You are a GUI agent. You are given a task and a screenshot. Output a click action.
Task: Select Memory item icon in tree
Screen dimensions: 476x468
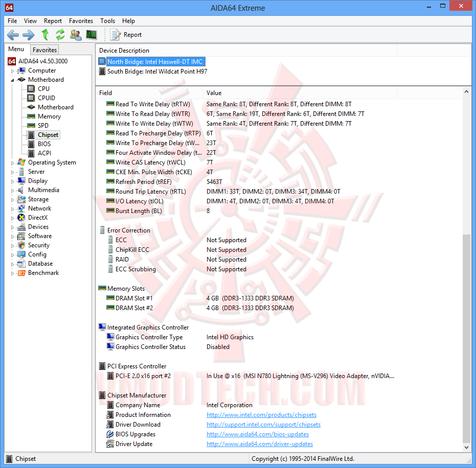[31, 116]
